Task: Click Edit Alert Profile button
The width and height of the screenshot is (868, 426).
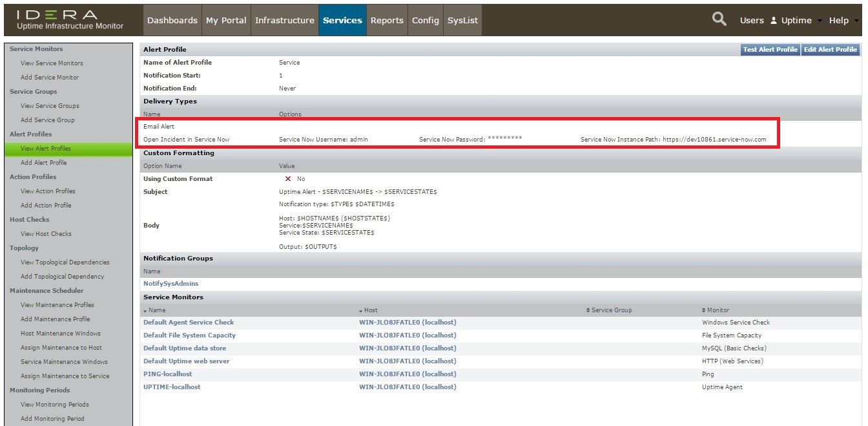Action: pyautogui.click(x=831, y=49)
